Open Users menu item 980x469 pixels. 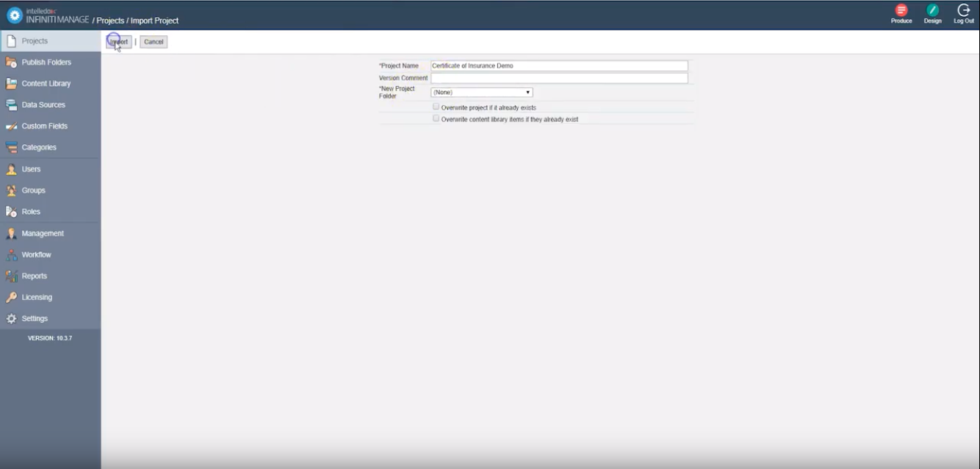50,169
